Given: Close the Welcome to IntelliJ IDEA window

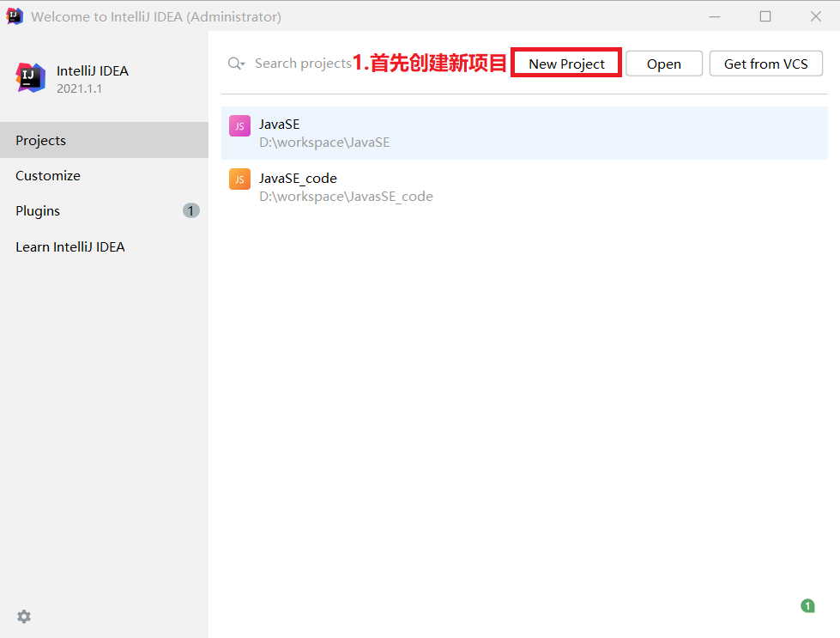Looking at the screenshot, I should click(x=815, y=16).
